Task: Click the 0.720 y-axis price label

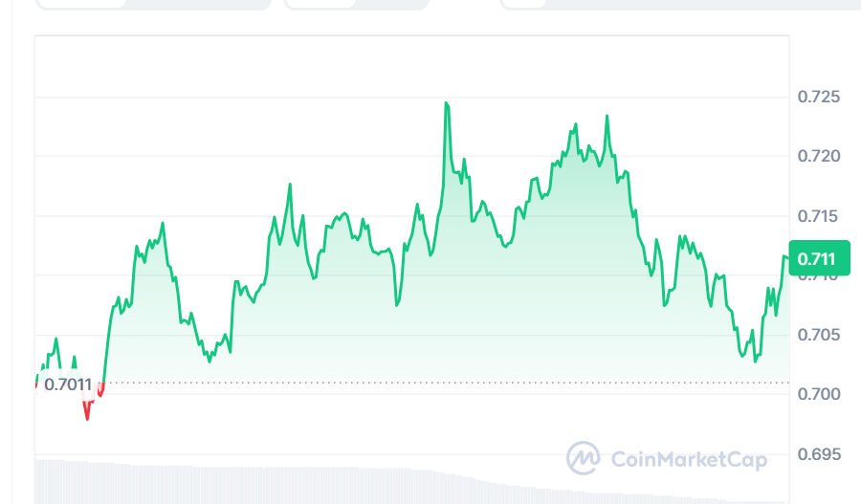Action: point(818,156)
